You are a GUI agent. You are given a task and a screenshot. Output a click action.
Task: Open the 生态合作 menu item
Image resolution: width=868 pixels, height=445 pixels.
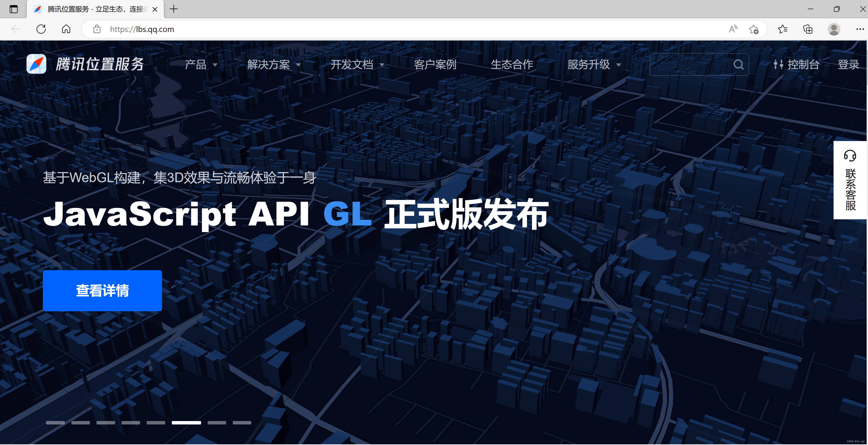tap(512, 64)
